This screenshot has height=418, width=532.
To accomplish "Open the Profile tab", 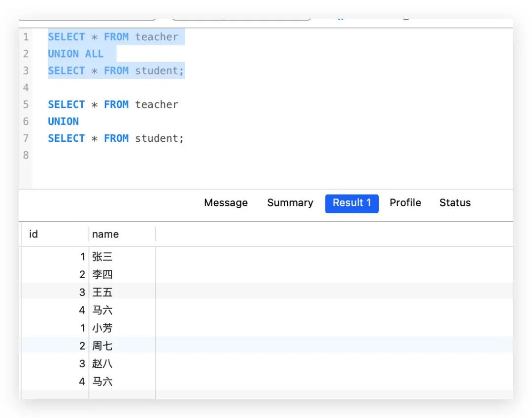I will coord(405,203).
